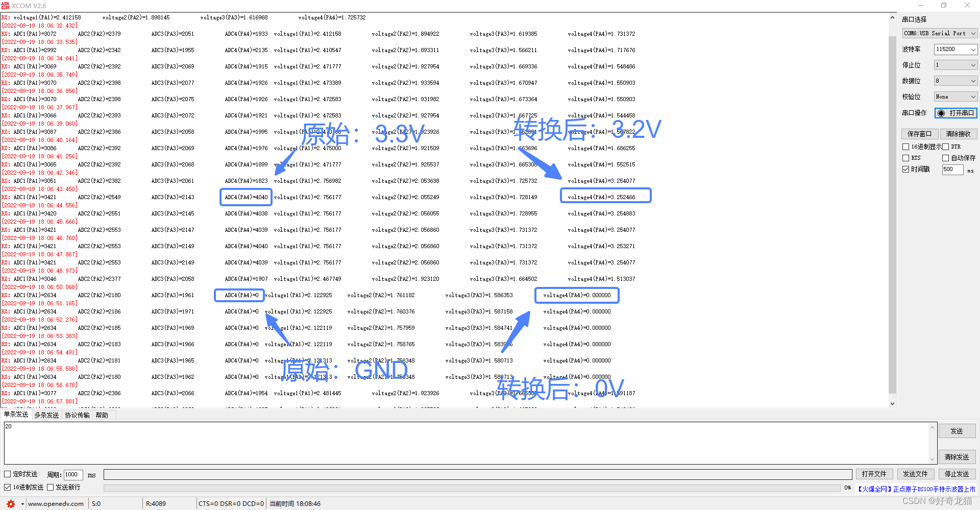This screenshot has width=980, height=510.
Task: Enable the 发送新行 send newline checkbox
Action: tap(51, 487)
